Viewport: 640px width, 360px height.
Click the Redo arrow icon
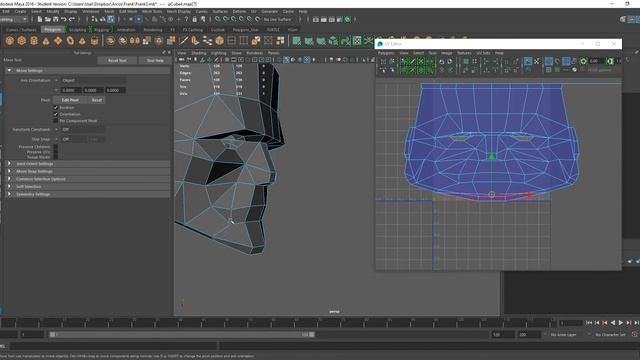point(72,19)
